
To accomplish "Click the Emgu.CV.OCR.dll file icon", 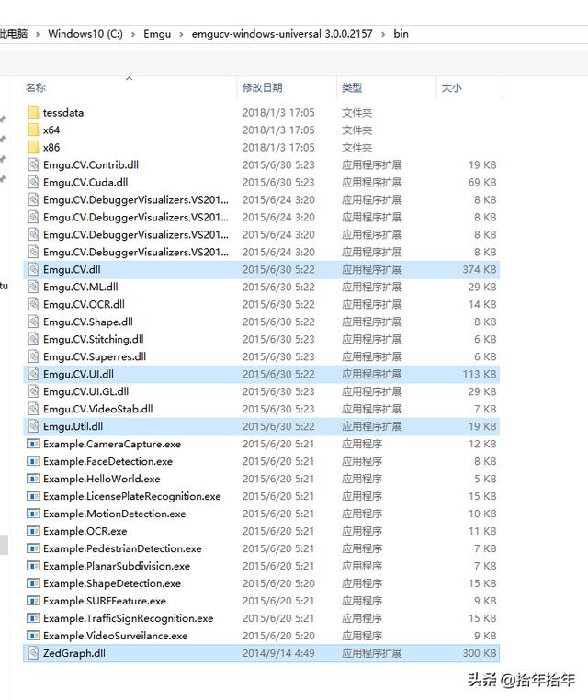I will tap(33, 304).
